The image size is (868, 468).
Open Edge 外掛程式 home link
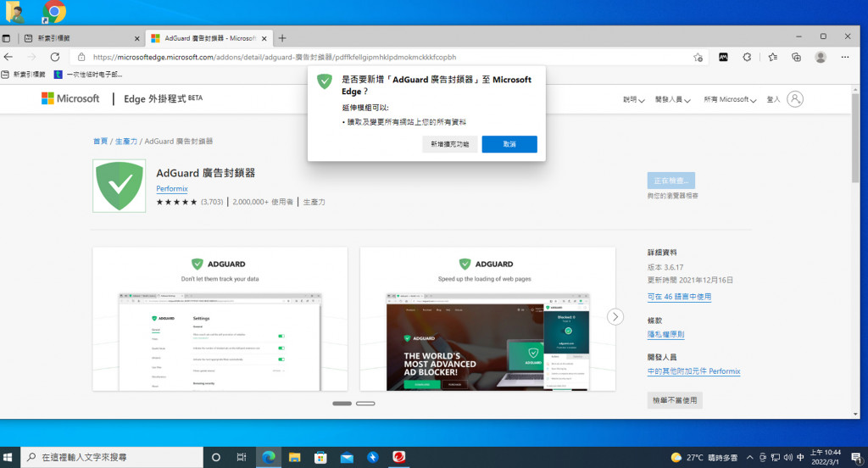coord(164,98)
